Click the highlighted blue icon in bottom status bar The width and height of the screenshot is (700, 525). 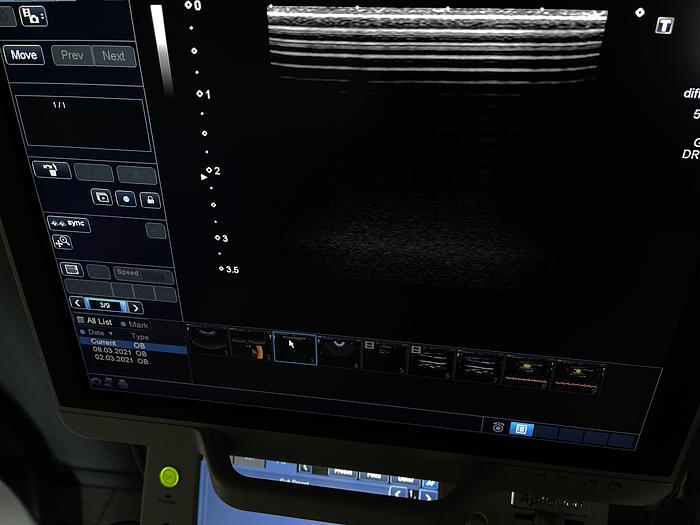521,429
